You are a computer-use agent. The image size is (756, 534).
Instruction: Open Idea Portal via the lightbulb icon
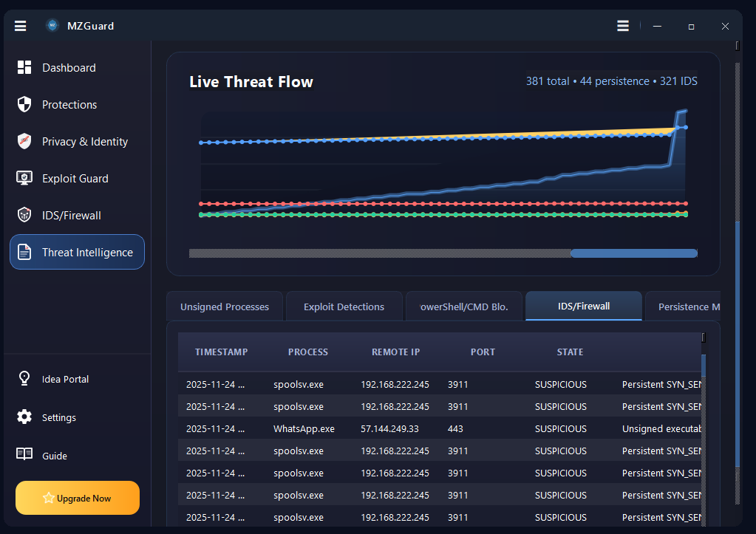coord(24,379)
